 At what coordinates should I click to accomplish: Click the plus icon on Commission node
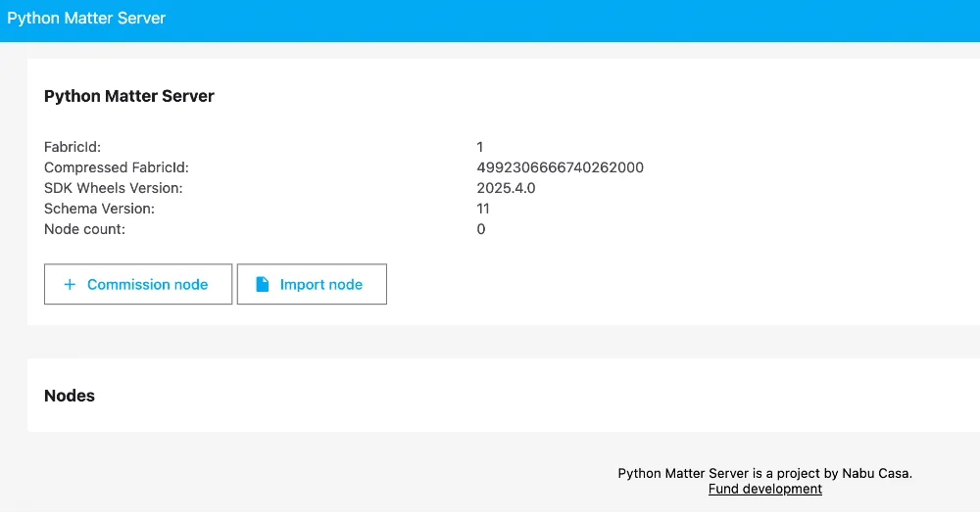point(70,284)
